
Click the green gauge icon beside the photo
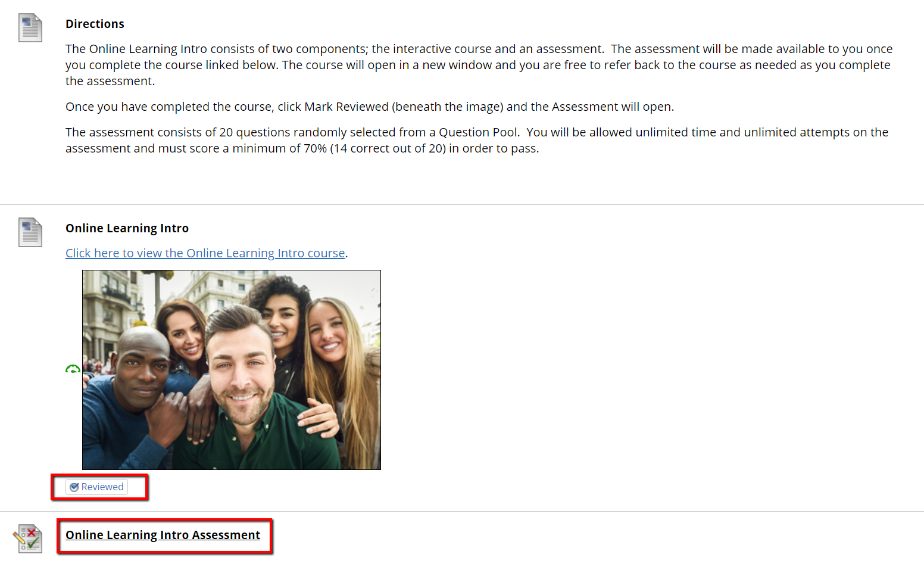pyautogui.click(x=73, y=369)
